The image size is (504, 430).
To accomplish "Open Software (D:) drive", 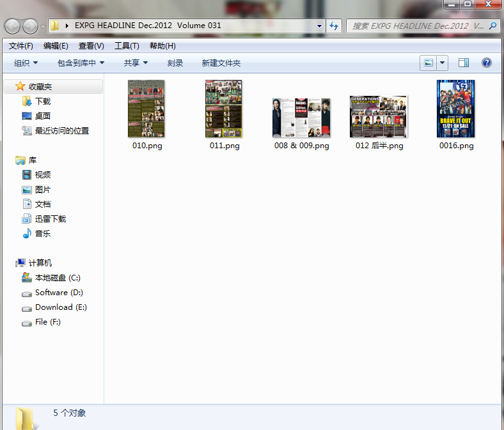I will (59, 293).
